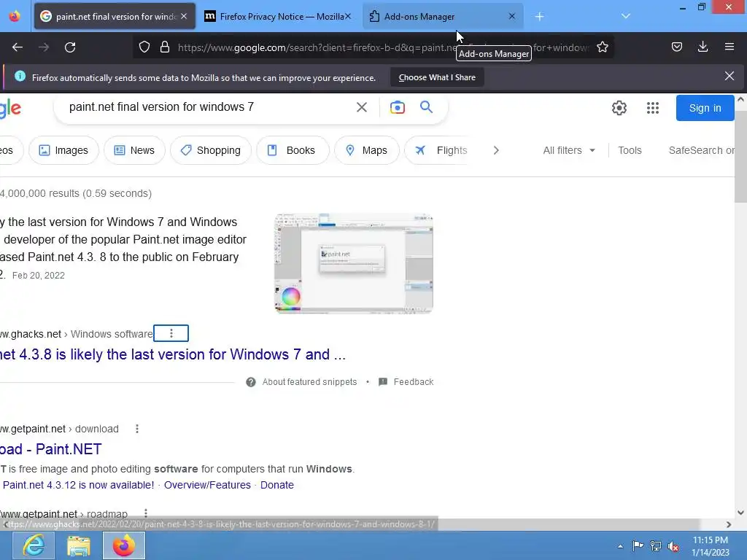Click Choose What I Share button

pyautogui.click(x=438, y=77)
